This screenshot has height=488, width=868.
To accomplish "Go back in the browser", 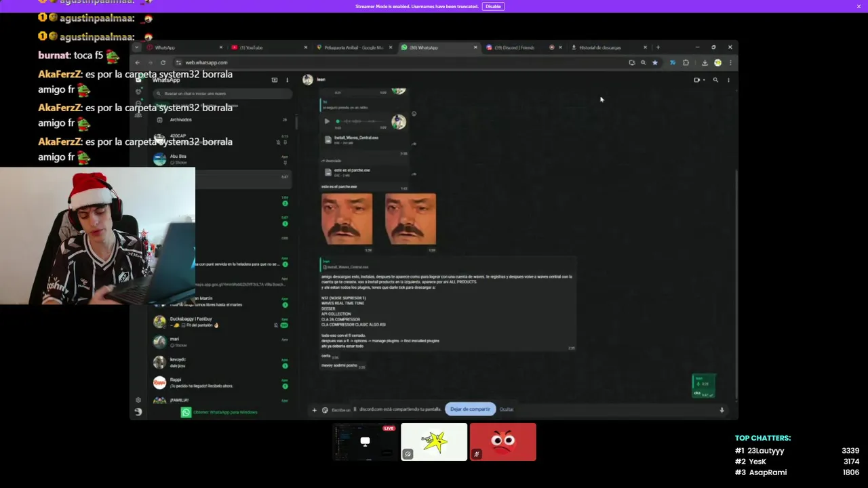I will tap(138, 62).
